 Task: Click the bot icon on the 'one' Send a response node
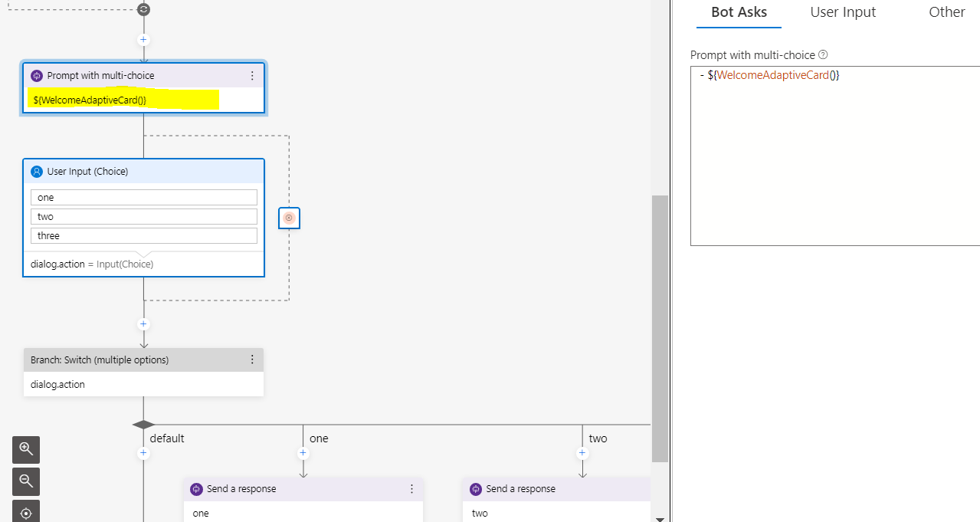click(196, 489)
